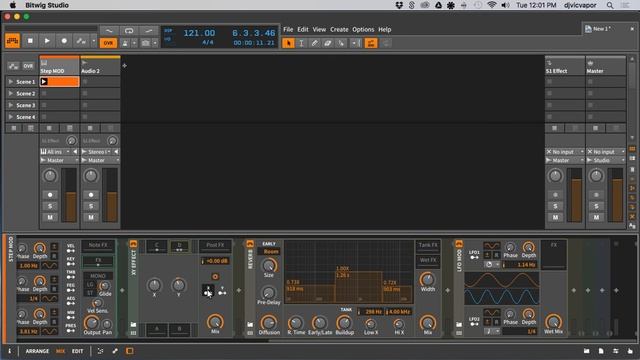Launch Scene 2
This screenshot has height=360, width=640.
pyautogui.click(x=11, y=93)
